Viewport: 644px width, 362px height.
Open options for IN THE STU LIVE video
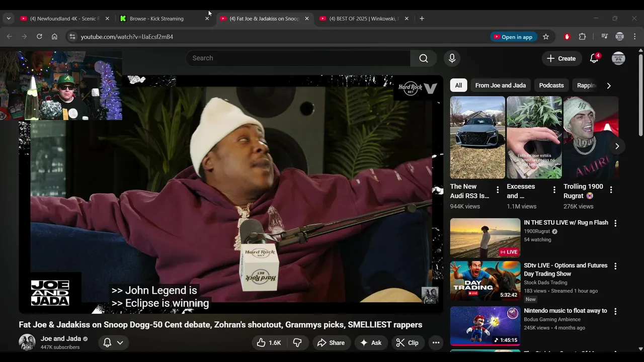[615, 223]
